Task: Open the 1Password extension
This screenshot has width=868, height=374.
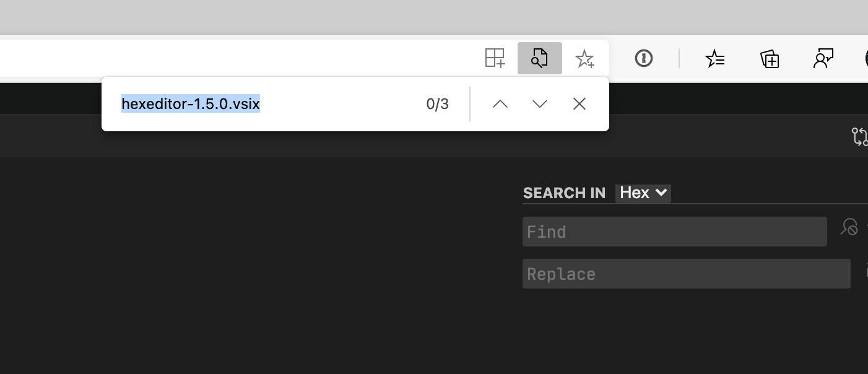Action: click(643, 58)
